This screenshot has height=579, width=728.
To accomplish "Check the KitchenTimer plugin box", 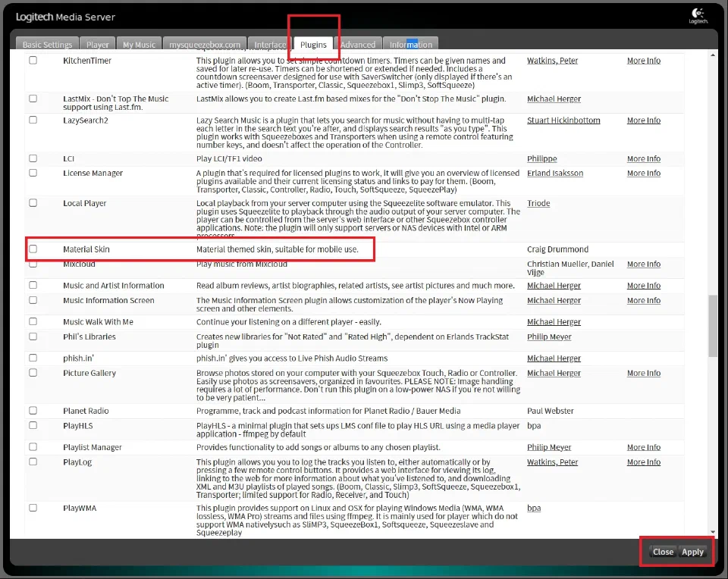I will [x=33, y=61].
